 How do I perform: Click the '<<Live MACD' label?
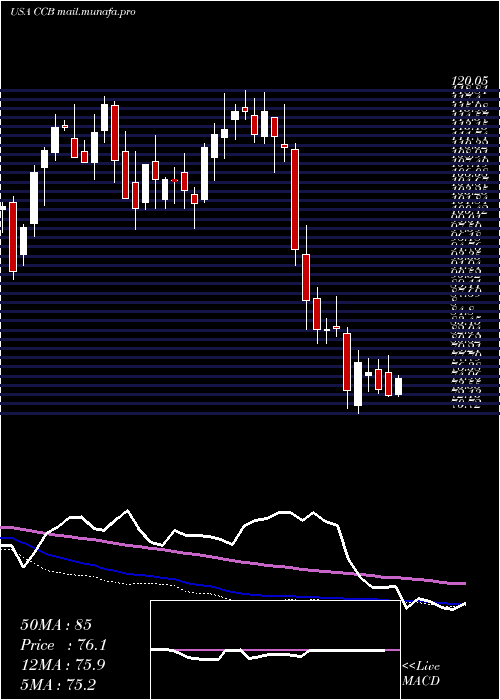tap(421, 674)
